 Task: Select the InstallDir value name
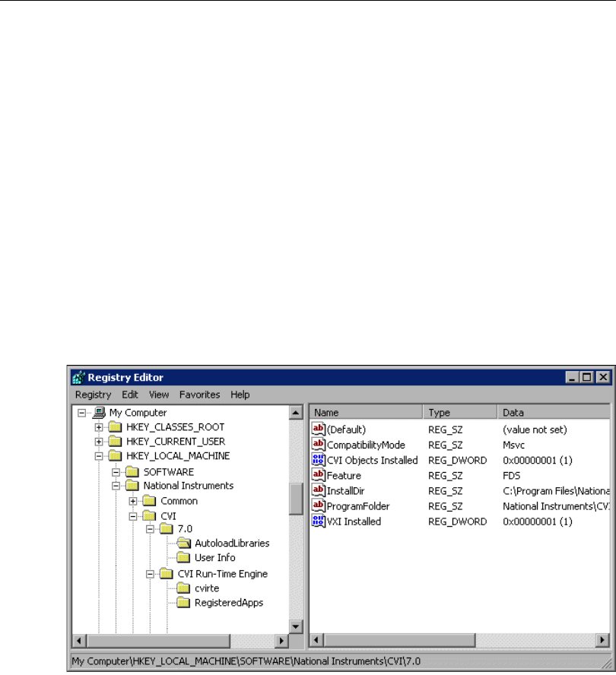[x=345, y=491]
